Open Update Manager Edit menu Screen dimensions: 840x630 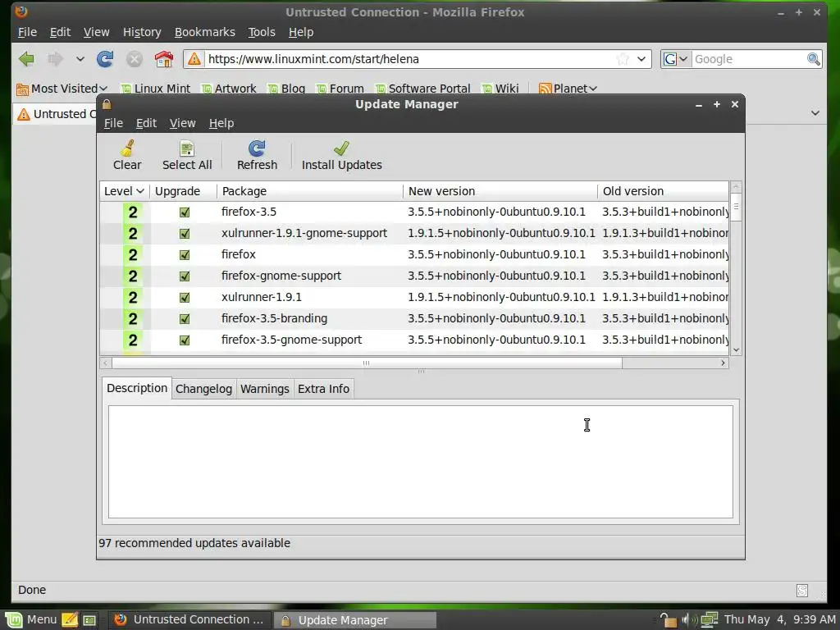coord(146,123)
